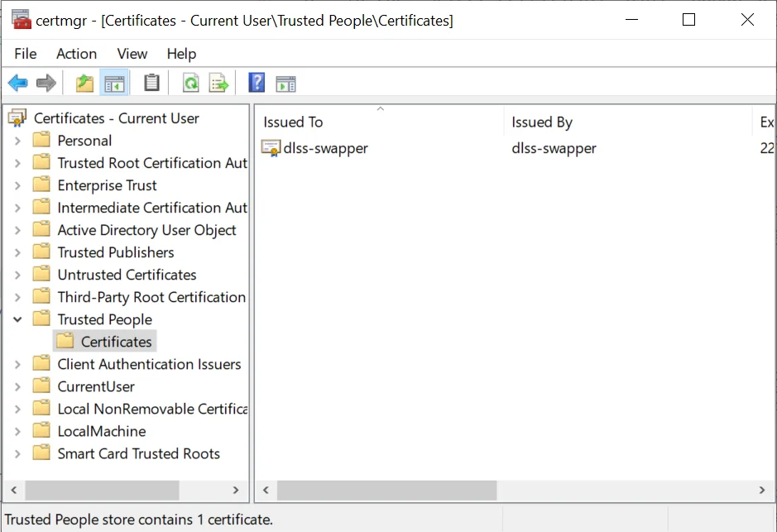Click the list pane horizontal scrollbar thumb
Image resolution: width=777 pixels, height=532 pixels.
pos(386,490)
